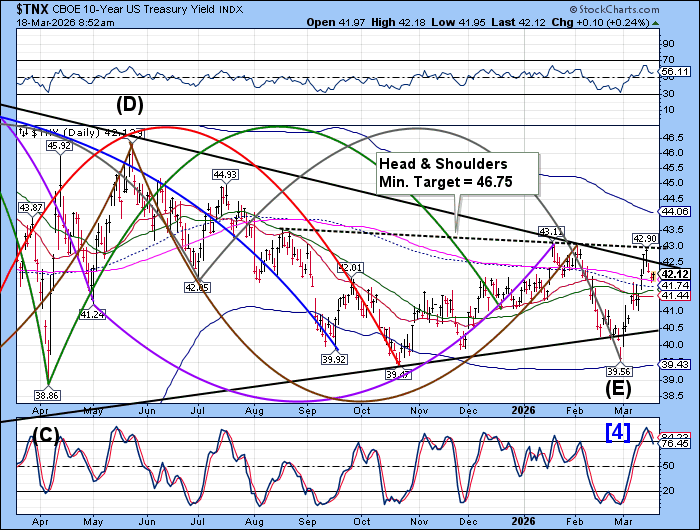This screenshot has height=530, width=700.
Task: Click the 39.47 October low label
Action: point(399,373)
